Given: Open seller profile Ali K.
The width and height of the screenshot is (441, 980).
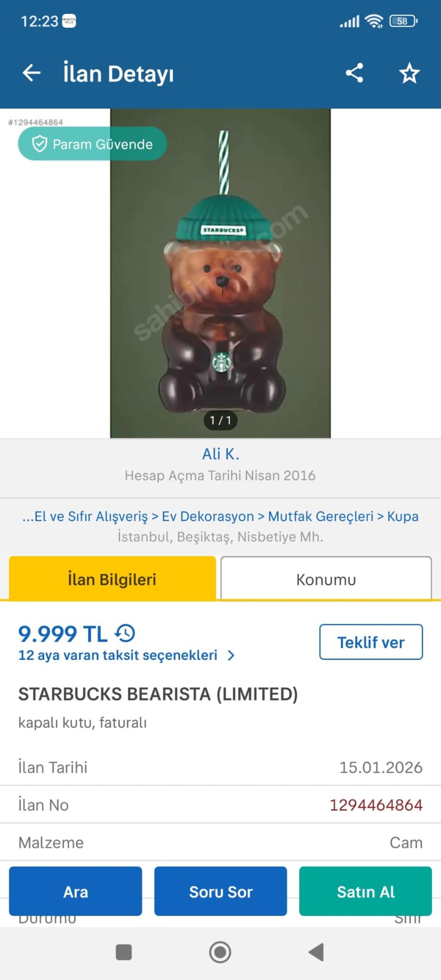Looking at the screenshot, I should [x=220, y=454].
